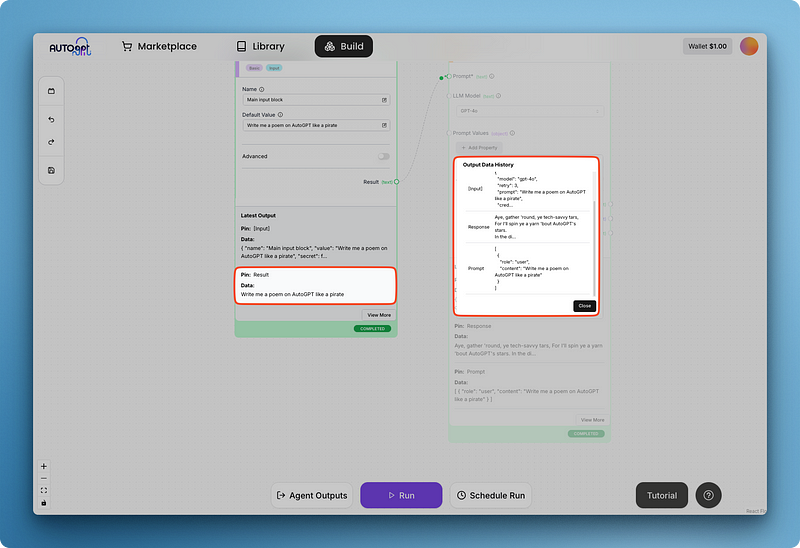Click the Marketplace cart icon

[127, 46]
